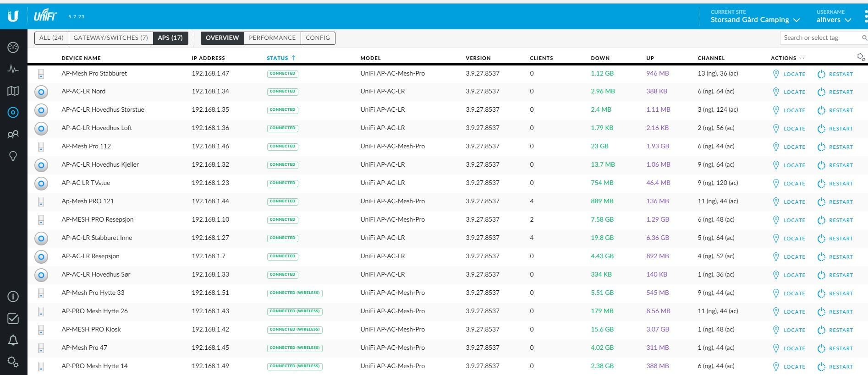Restart AP-Mesh Pro 47

(835, 348)
